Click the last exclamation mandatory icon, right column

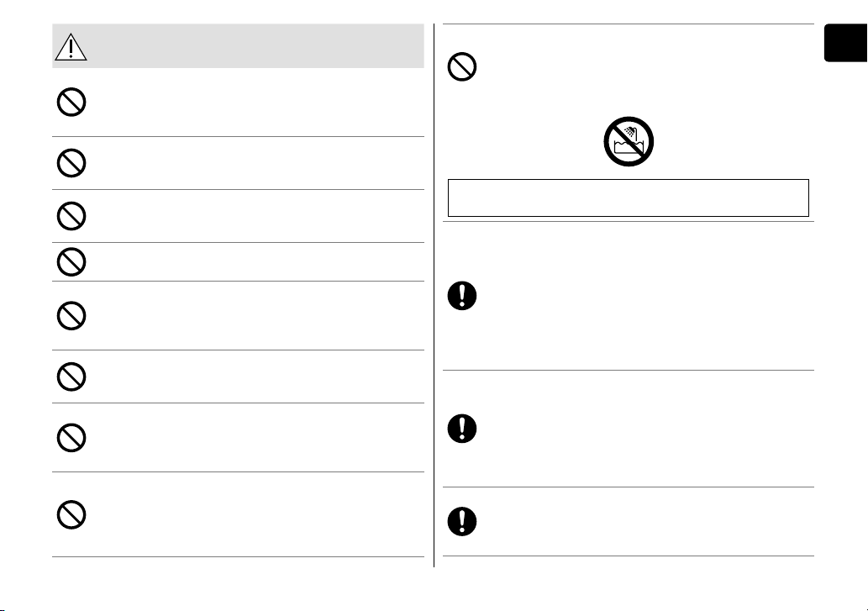[462, 521]
